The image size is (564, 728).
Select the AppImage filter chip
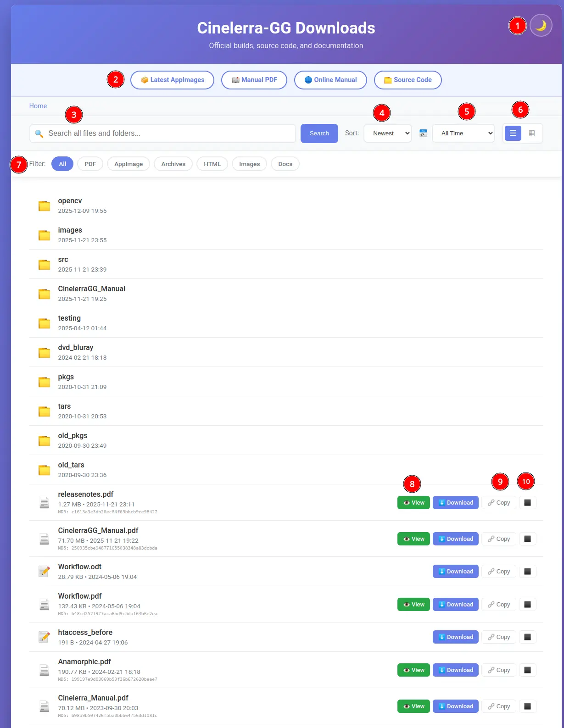(128, 164)
